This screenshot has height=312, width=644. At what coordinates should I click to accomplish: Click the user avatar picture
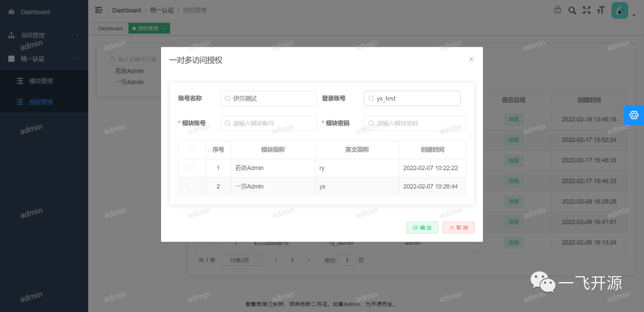pos(620,10)
